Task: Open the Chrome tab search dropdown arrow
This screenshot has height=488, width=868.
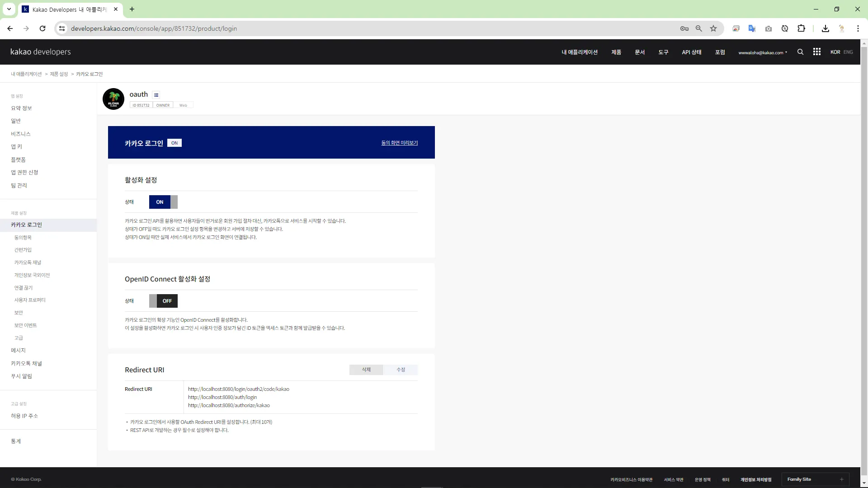Action: pyautogui.click(x=9, y=9)
